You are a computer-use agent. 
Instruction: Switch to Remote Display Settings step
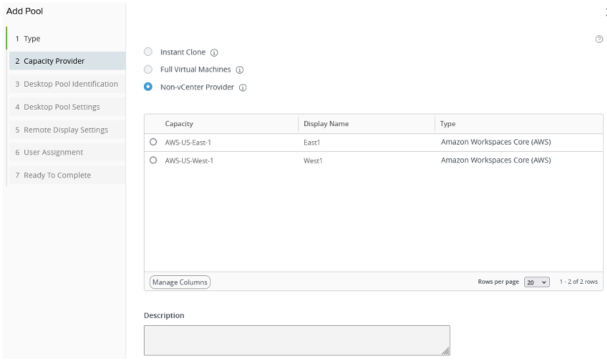point(66,130)
